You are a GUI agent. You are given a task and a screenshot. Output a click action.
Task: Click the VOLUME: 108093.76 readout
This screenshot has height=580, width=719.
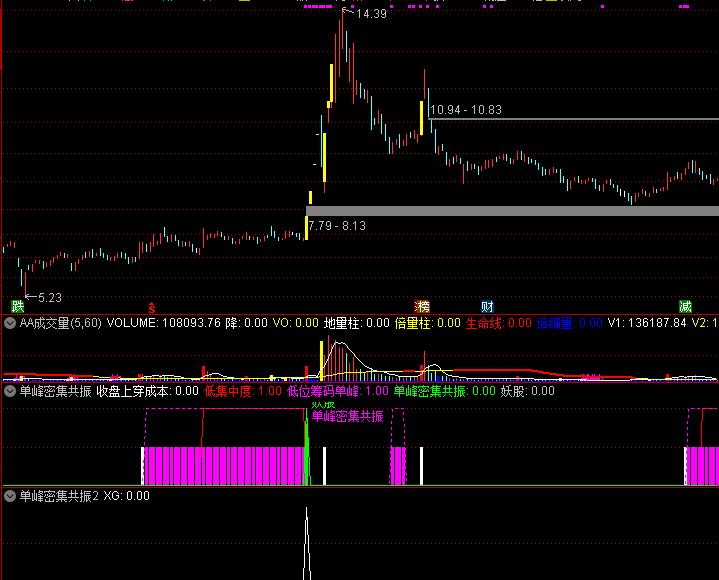(x=164, y=323)
